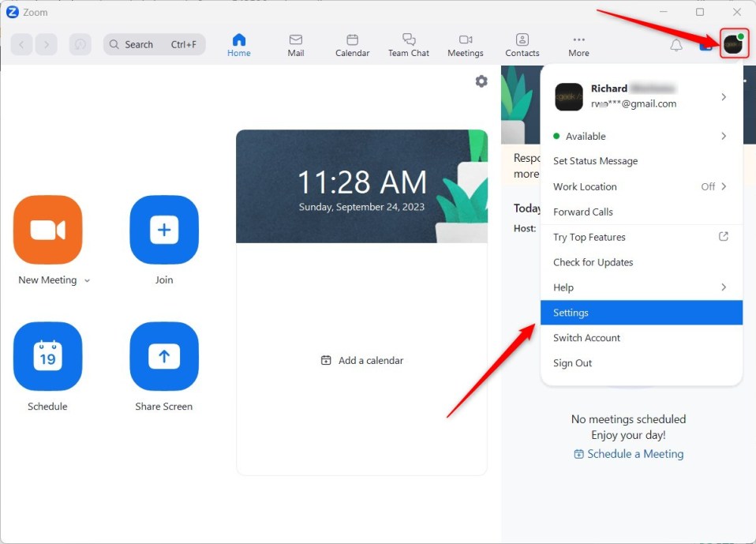The image size is (756, 544).
Task: Open the home settings gear icon
Action: (x=481, y=81)
